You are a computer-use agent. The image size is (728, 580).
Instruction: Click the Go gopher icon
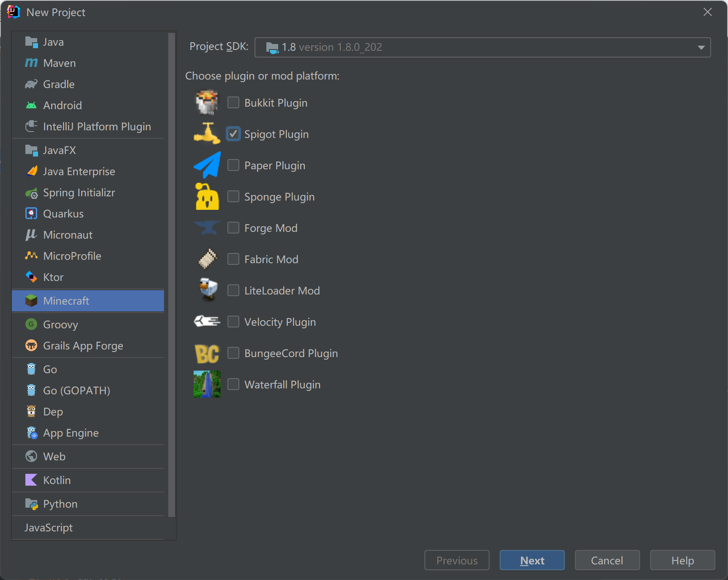click(31, 369)
